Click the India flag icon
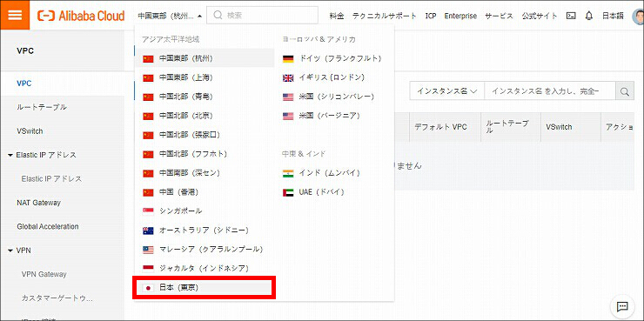The width and height of the screenshot is (644, 321). click(x=288, y=174)
